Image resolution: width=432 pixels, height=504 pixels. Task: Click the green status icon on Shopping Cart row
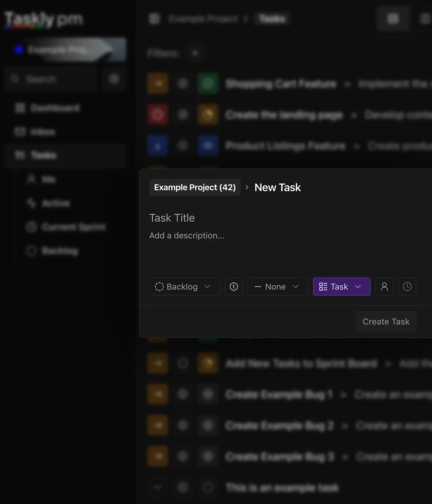pyautogui.click(x=208, y=84)
